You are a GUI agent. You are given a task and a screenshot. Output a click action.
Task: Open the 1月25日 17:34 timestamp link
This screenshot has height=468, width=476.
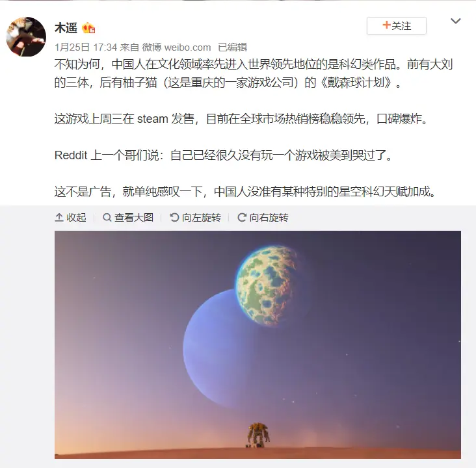pyautogui.click(x=86, y=47)
